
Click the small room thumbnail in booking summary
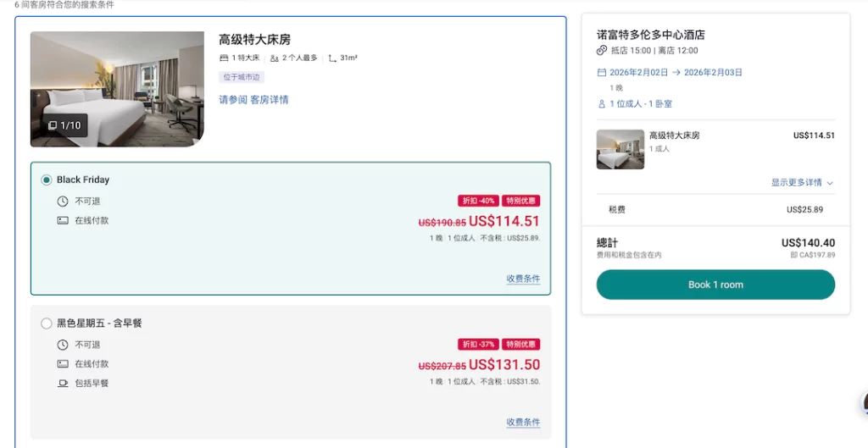click(620, 149)
